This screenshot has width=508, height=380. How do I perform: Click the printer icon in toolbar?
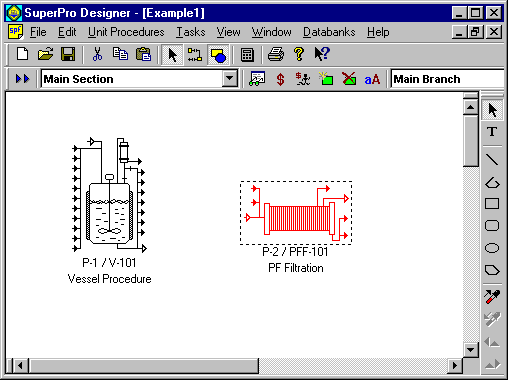276,54
